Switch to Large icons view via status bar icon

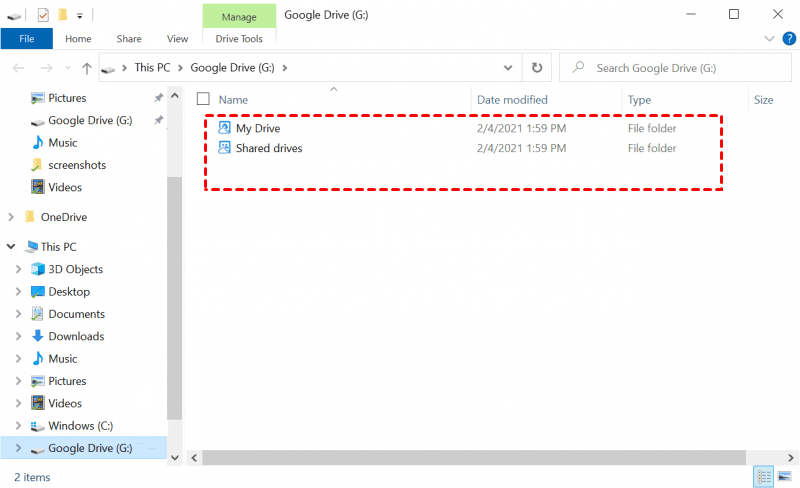pyautogui.click(x=784, y=477)
